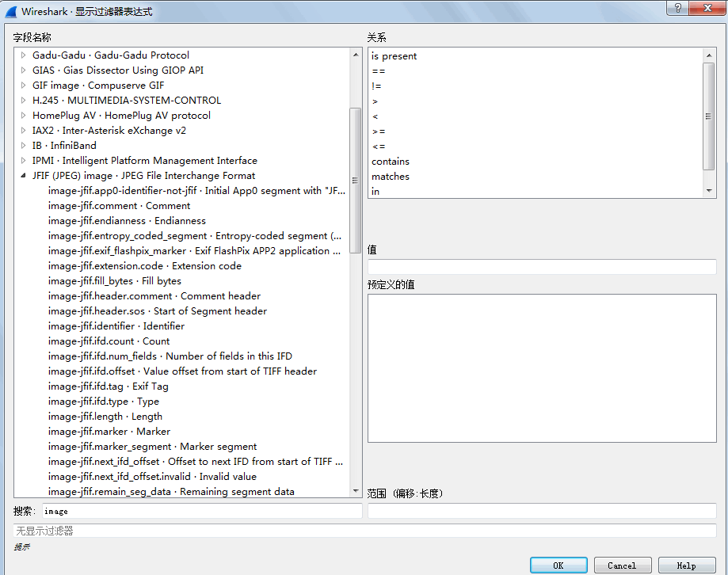Choose the '>' relation operator
Viewport: 728px width, 575px height.
point(375,101)
